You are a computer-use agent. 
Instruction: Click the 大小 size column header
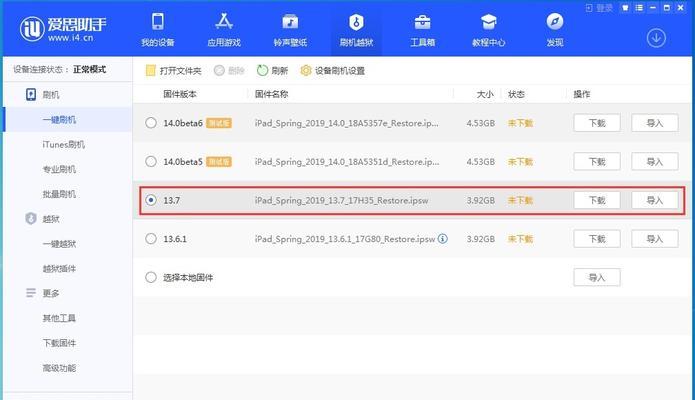[x=485, y=94]
